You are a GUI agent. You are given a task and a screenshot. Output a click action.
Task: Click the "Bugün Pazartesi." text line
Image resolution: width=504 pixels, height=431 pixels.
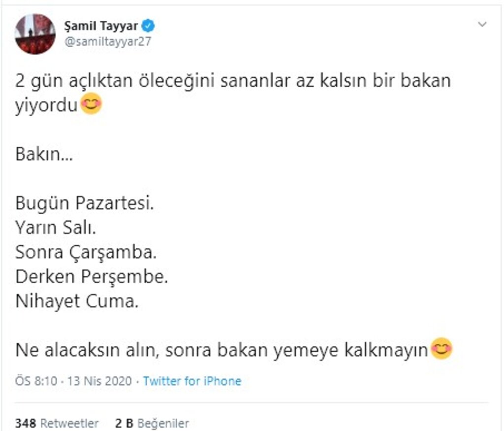click(85, 202)
